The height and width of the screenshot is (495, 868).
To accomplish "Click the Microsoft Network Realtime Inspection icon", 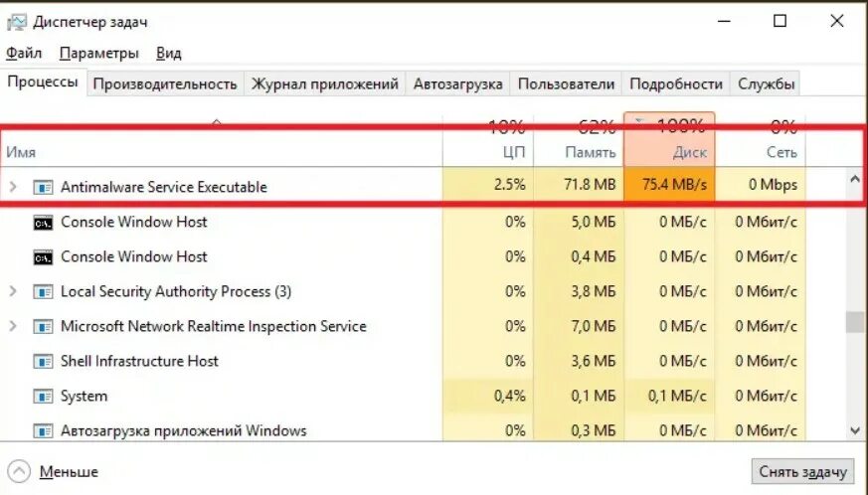I will click(x=43, y=327).
